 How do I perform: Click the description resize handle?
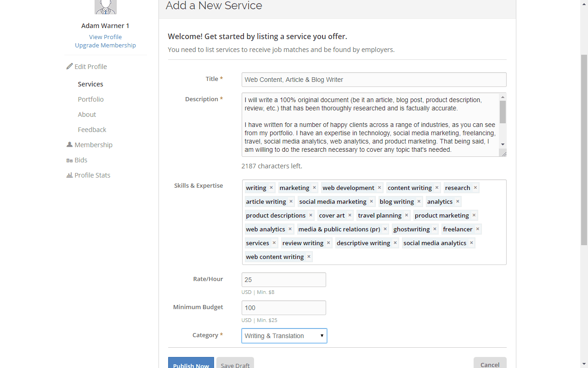click(x=503, y=154)
